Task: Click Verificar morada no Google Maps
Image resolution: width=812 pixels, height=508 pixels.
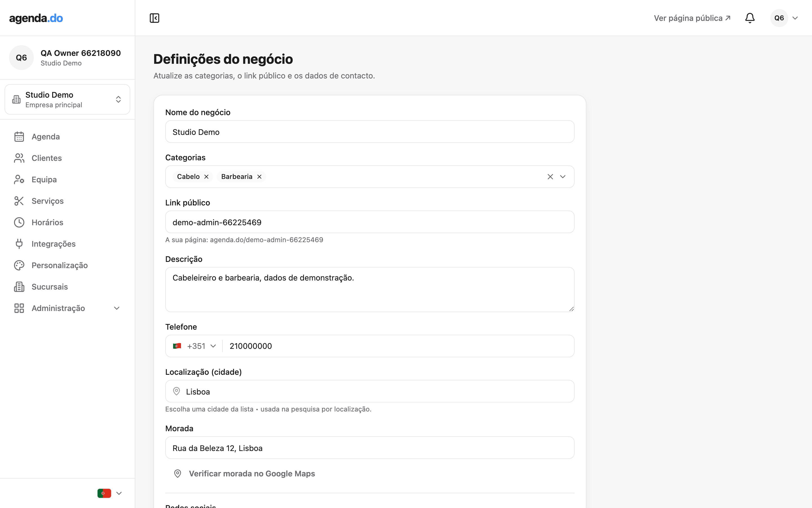Action: [244, 474]
